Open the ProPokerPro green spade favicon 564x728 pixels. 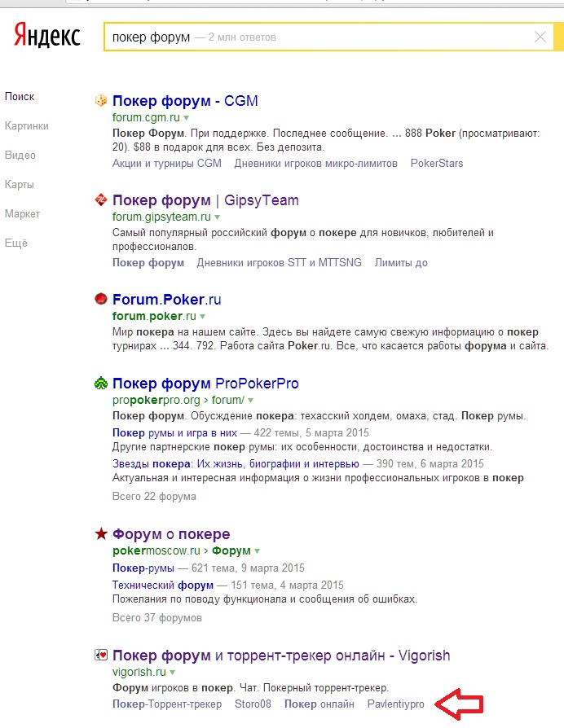101,384
